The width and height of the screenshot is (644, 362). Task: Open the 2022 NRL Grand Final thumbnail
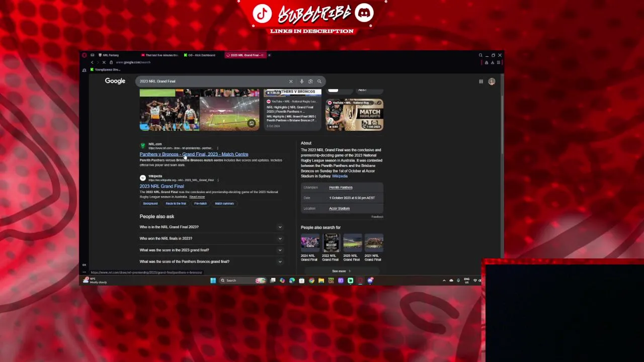point(331,243)
